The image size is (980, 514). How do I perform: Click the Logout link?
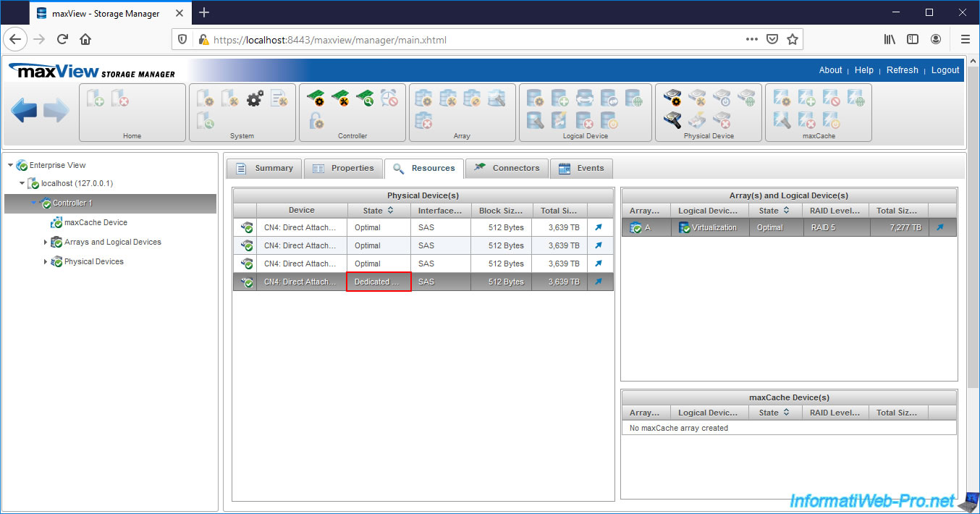point(945,70)
